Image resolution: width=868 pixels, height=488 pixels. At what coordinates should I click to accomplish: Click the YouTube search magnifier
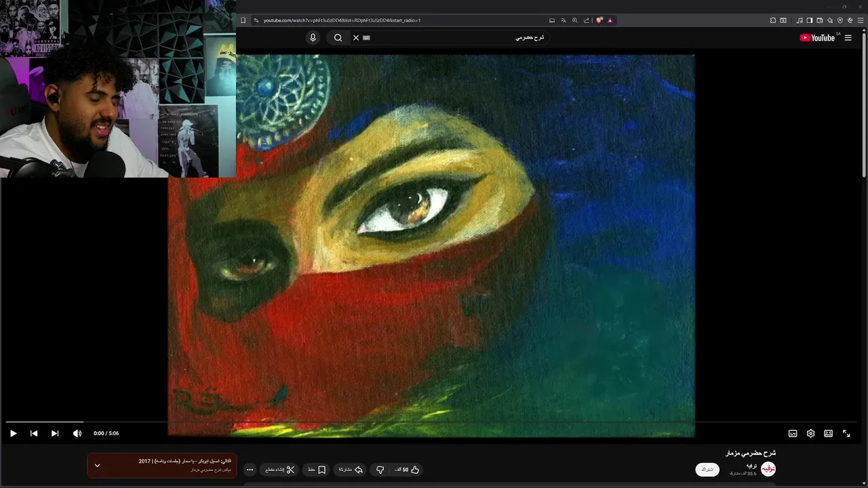click(338, 38)
